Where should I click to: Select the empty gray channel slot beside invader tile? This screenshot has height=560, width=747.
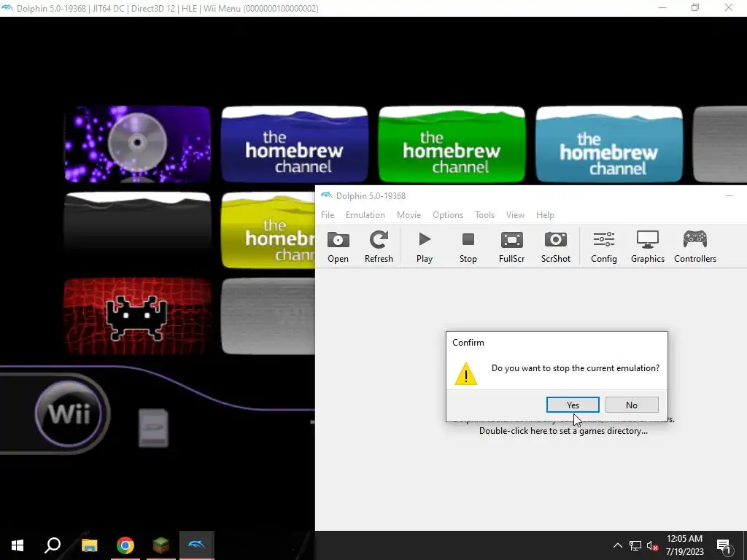coord(268,316)
